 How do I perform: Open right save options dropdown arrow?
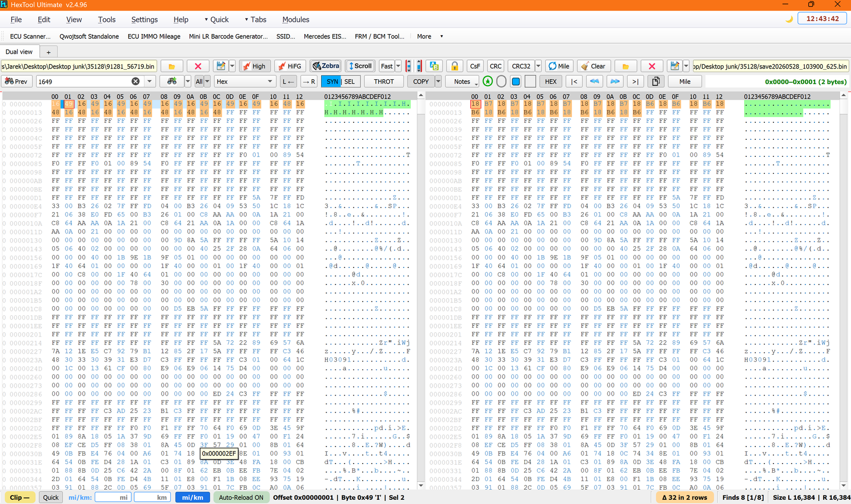(x=687, y=66)
